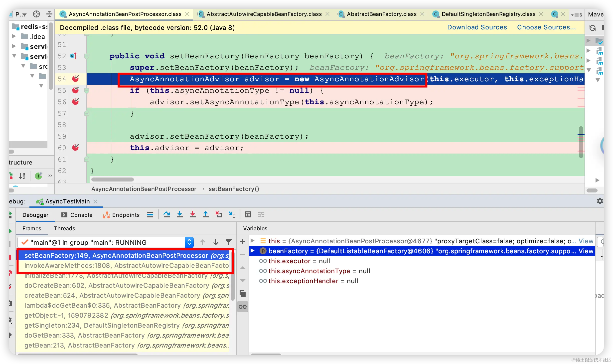
Task: Click the Filter frames funnel icon
Action: pos(228,242)
